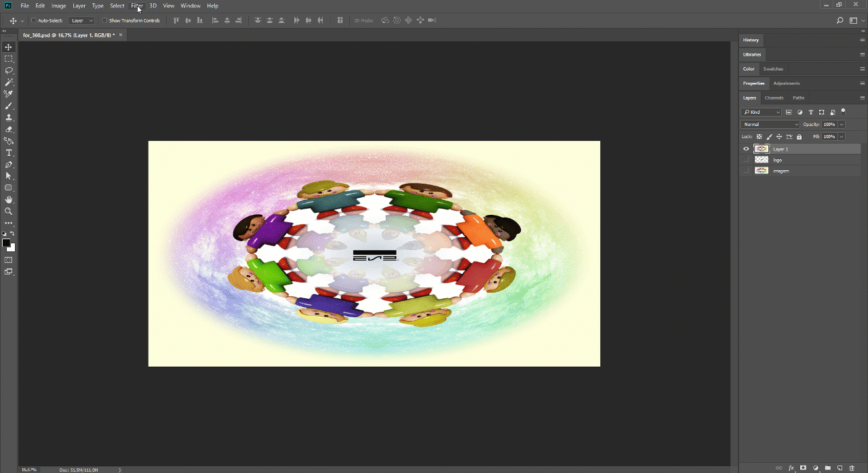Click the foreground color swatch

6,243
